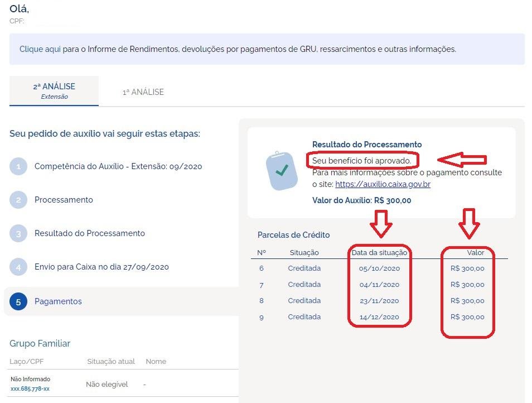532x403 pixels.
Task: Select the step 5 Pagamentos circle
Action: [18, 301]
